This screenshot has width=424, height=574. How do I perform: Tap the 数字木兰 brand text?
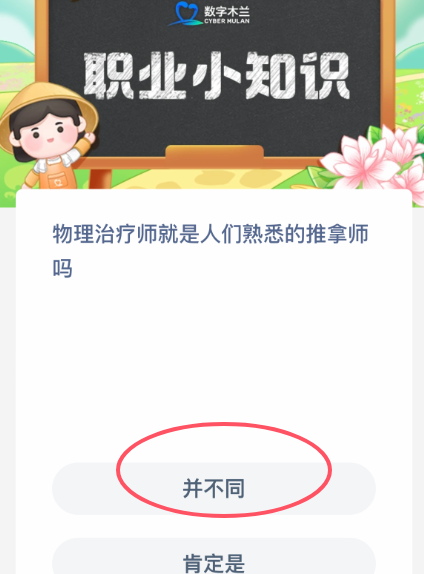tap(227, 11)
